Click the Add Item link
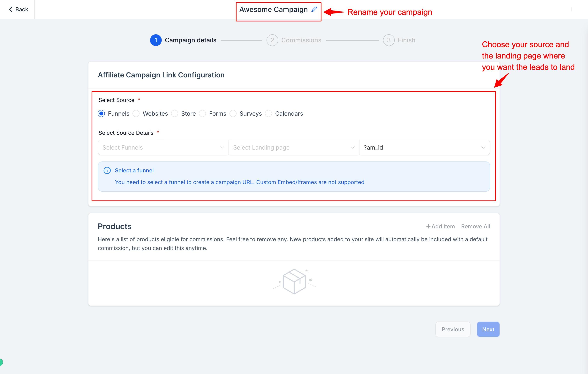 coord(440,226)
